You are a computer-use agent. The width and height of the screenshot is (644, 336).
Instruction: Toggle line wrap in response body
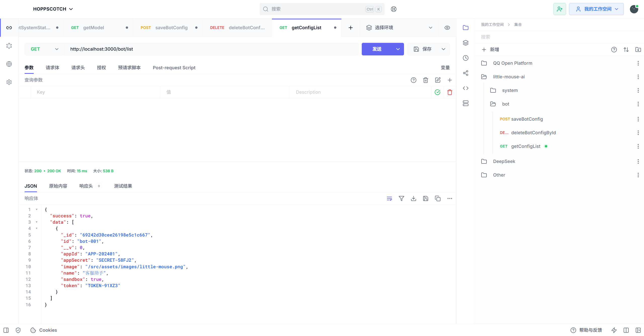389,198
